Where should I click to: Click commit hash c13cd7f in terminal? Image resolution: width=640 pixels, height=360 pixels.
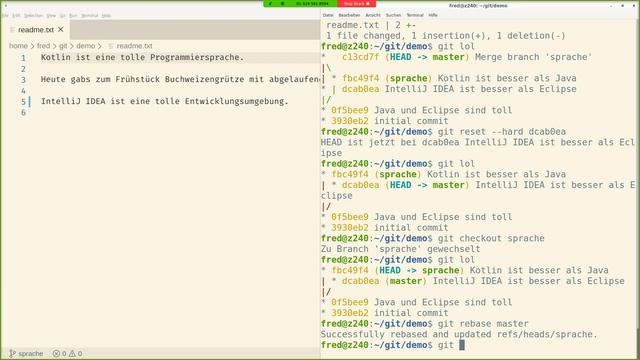360,57
